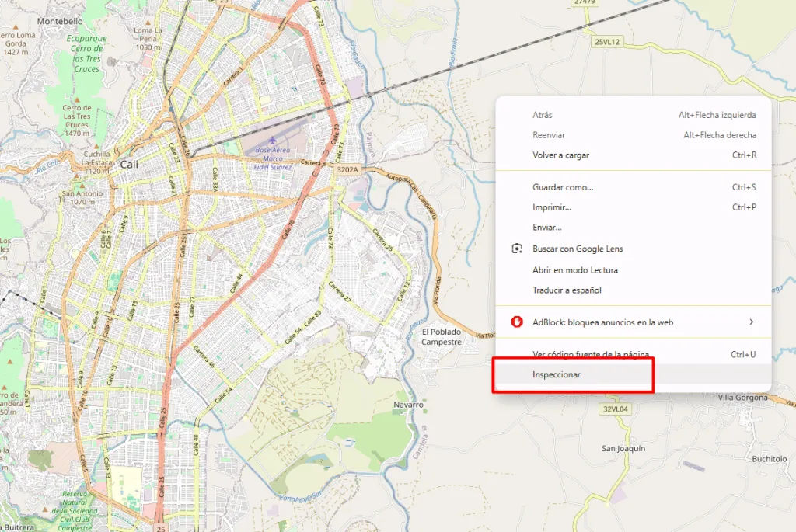Image resolution: width=796 pixels, height=532 pixels.
Task: Select Enviar... menu entry
Action: pyautogui.click(x=633, y=228)
